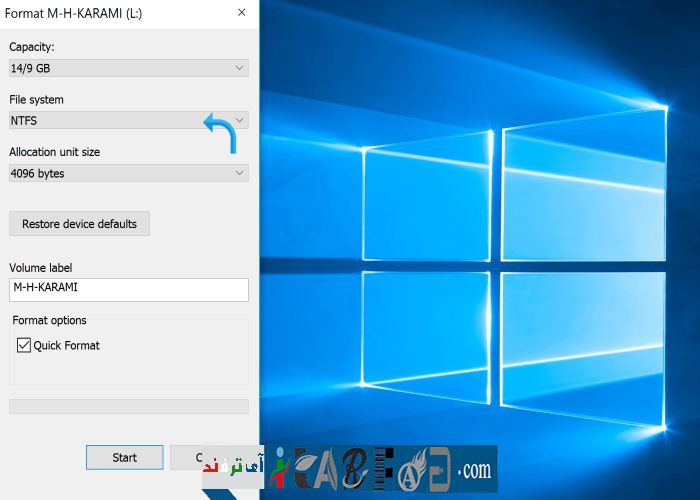Click the Format options group label
This screenshot has width=700, height=500.
49,320
